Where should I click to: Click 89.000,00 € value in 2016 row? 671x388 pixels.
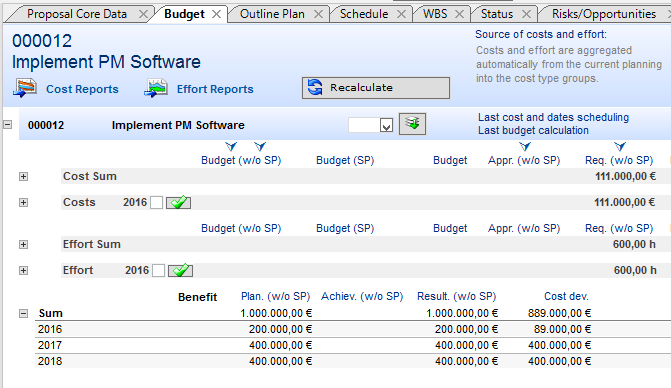[562, 329]
